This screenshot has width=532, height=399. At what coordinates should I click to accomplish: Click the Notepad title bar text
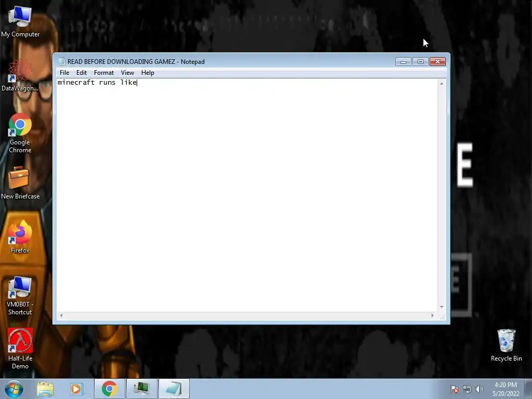pyautogui.click(x=136, y=62)
